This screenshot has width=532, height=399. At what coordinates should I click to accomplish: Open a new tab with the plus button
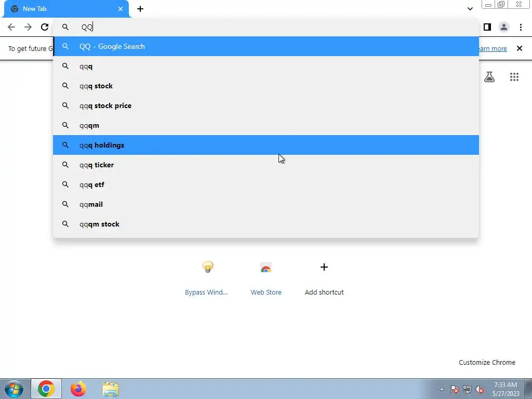tap(140, 9)
